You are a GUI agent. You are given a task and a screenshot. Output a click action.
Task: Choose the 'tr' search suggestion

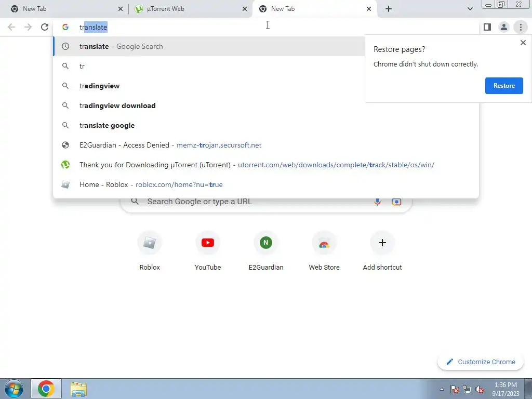click(209, 66)
